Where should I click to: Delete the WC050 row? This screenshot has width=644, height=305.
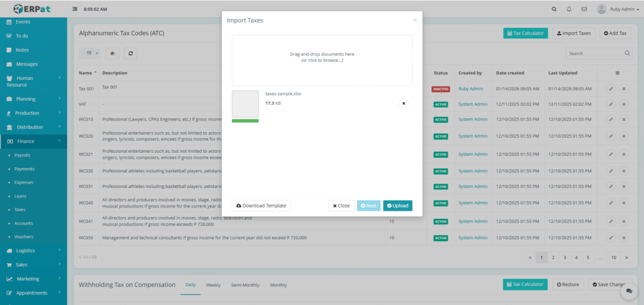coord(623,238)
